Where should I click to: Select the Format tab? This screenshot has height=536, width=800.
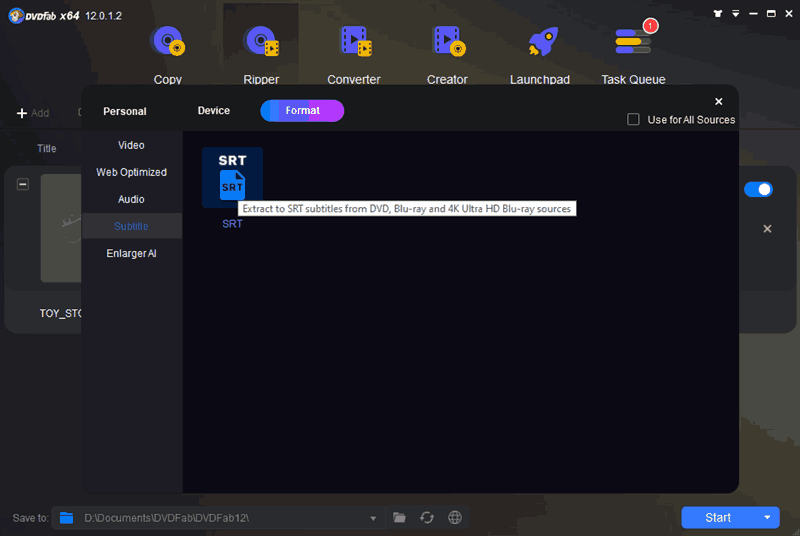[302, 111]
